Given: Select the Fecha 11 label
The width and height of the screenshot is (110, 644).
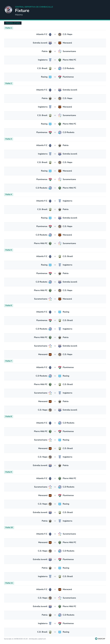Looking at the screenshot, I should click(9, 583).
